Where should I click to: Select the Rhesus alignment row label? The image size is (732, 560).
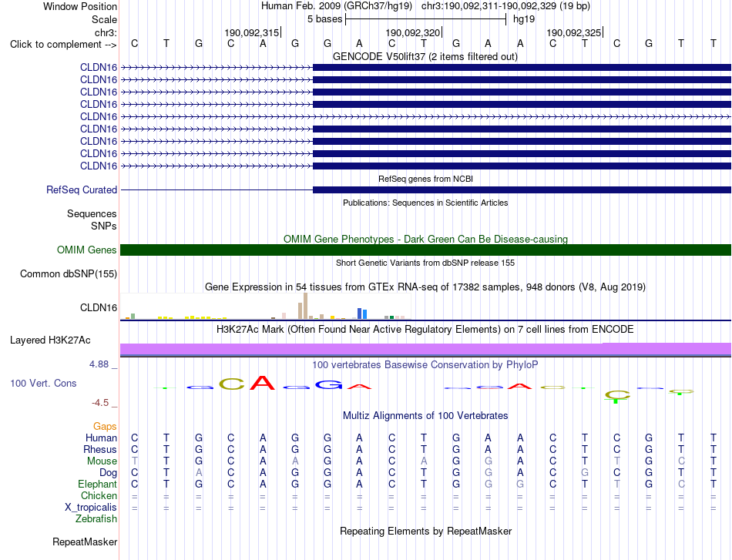(x=100, y=449)
